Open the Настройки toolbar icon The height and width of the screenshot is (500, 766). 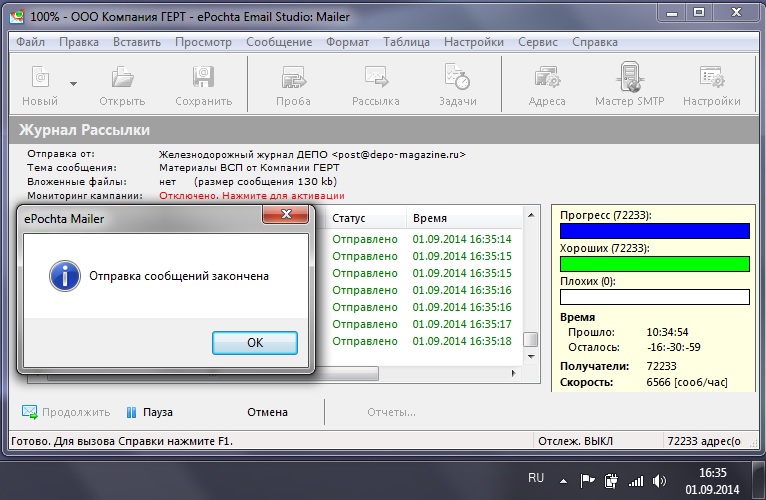(x=712, y=77)
